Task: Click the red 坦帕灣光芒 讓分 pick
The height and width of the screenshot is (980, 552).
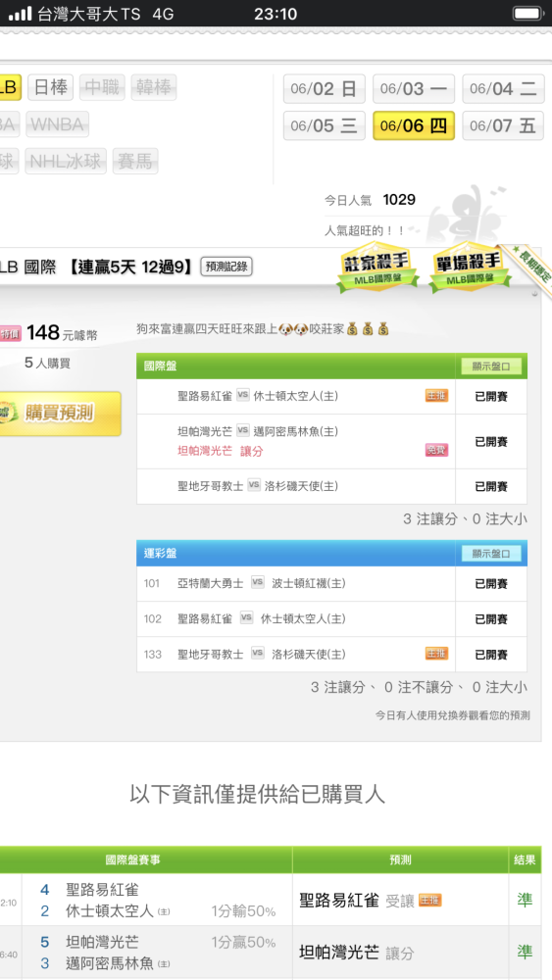Action: [x=220, y=451]
